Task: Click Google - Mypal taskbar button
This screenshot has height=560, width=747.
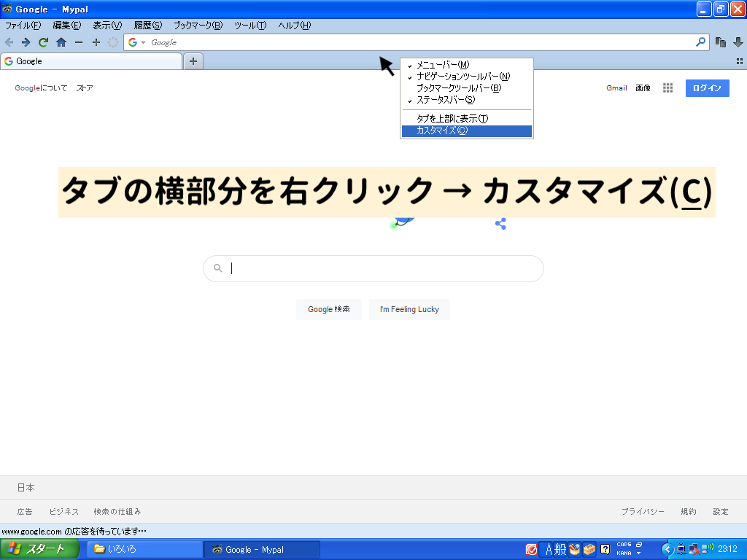Action: click(x=262, y=550)
